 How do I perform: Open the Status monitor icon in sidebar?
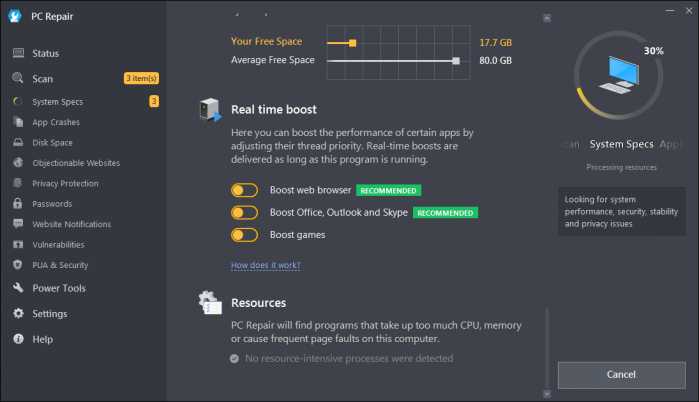pos(18,53)
